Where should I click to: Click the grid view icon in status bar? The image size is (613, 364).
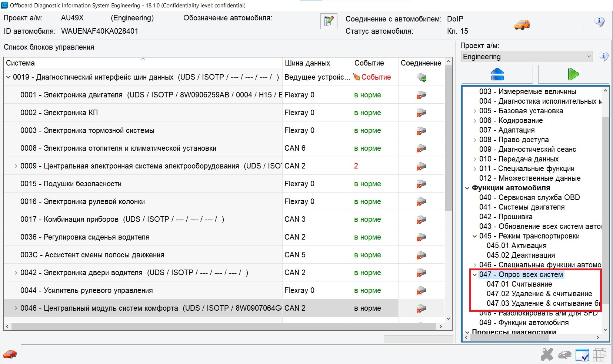599,355
